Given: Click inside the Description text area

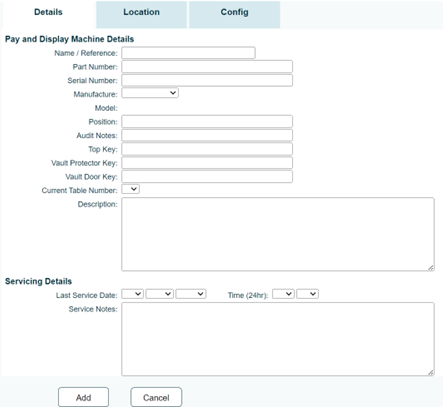Looking at the screenshot, I should [x=278, y=234].
